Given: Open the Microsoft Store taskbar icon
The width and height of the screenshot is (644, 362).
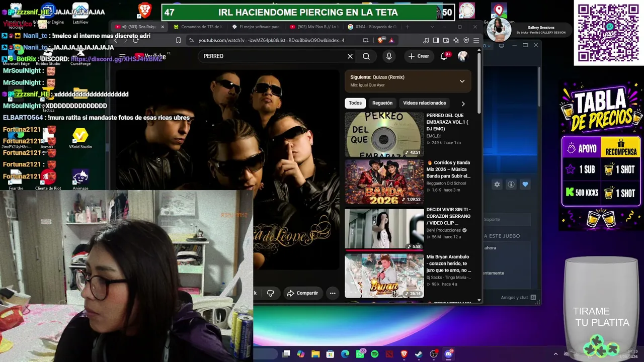Looking at the screenshot, I should (x=330, y=354).
